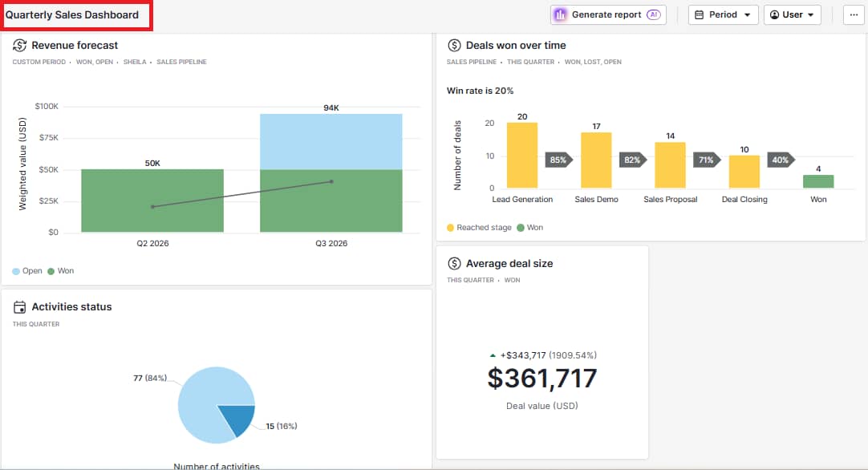Click the Q3 2026 axis label
Image resolution: width=868 pixels, height=470 pixels.
(x=331, y=244)
